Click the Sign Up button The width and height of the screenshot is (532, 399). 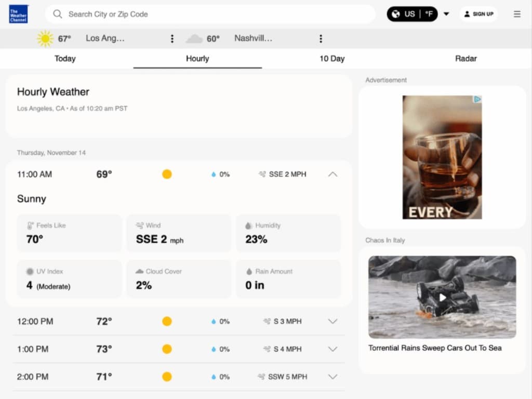click(x=478, y=14)
